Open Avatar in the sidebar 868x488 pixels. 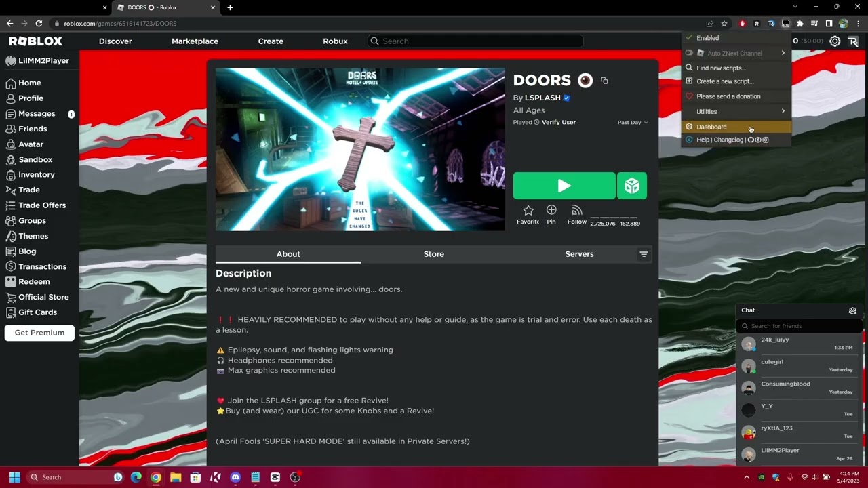click(x=24, y=144)
